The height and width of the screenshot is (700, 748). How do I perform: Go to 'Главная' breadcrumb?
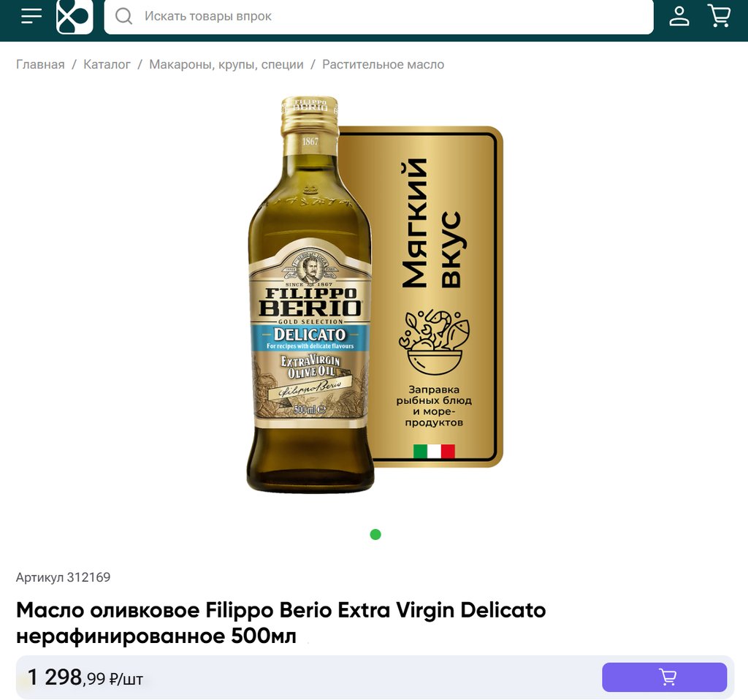40,64
